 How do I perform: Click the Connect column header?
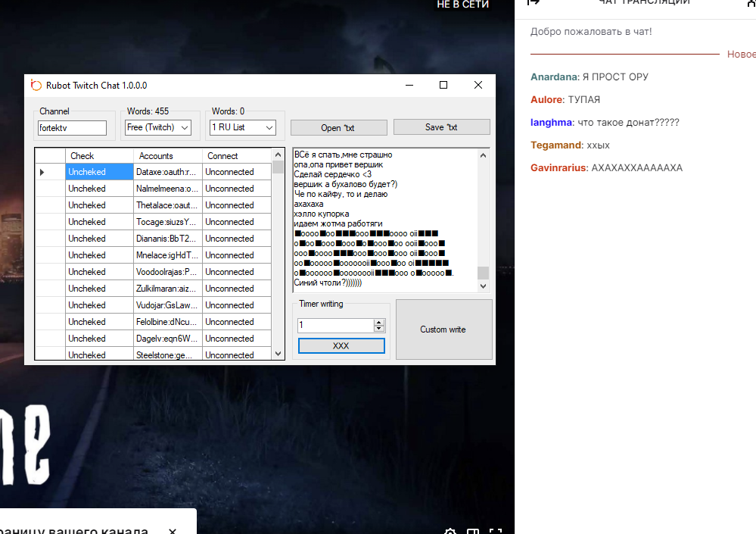click(x=236, y=156)
